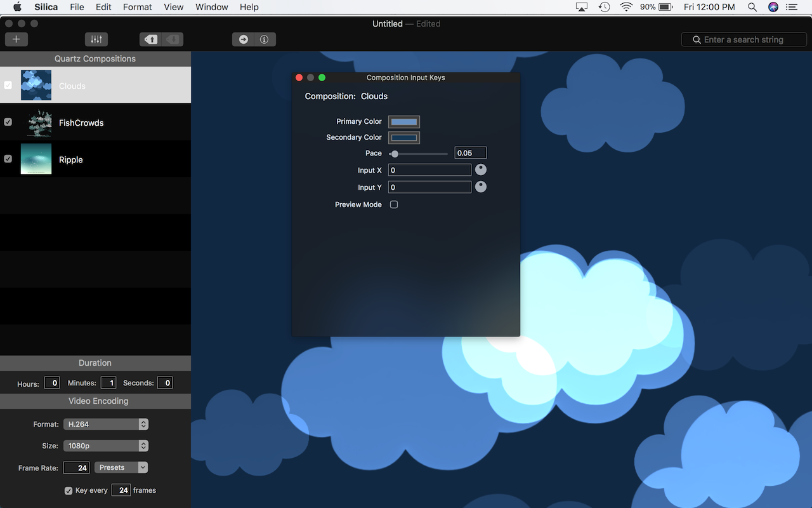812x508 pixels.
Task: Open Time Machine menu bar icon
Action: pyautogui.click(x=604, y=7)
